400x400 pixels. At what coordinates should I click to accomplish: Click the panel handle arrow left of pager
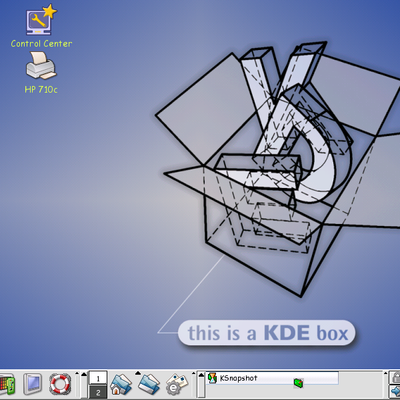click(84, 374)
